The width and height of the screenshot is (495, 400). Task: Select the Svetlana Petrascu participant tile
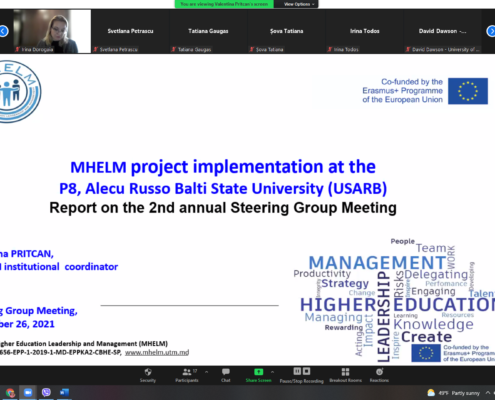130,31
